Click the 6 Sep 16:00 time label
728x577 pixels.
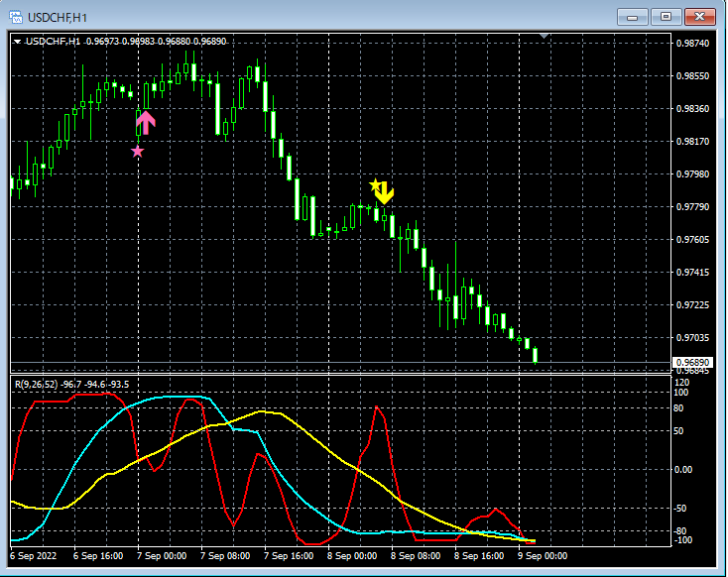[98, 556]
